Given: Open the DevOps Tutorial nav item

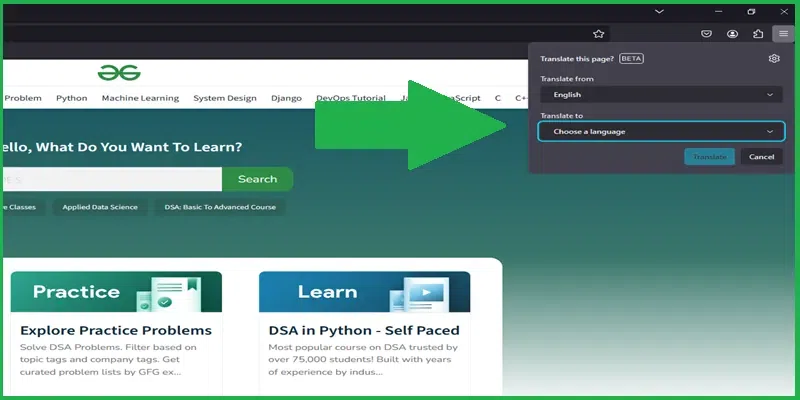Looking at the screenshot, I should click(x=351, y=98).
